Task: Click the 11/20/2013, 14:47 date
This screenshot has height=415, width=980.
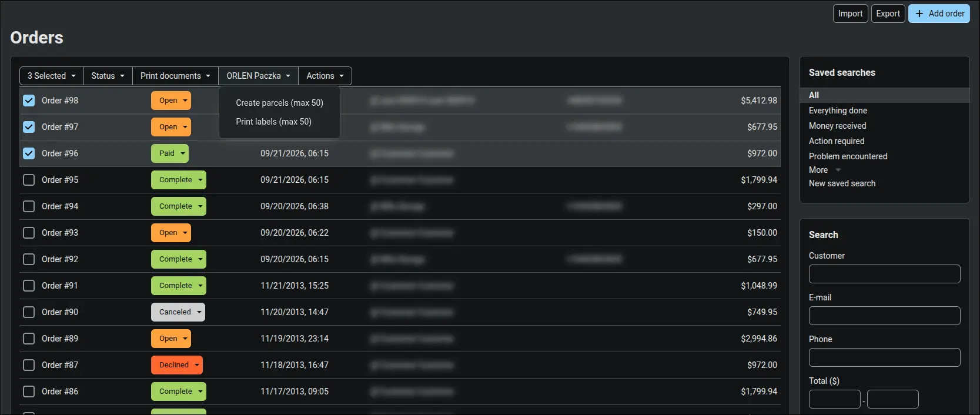Action: (x=295, y=312)
